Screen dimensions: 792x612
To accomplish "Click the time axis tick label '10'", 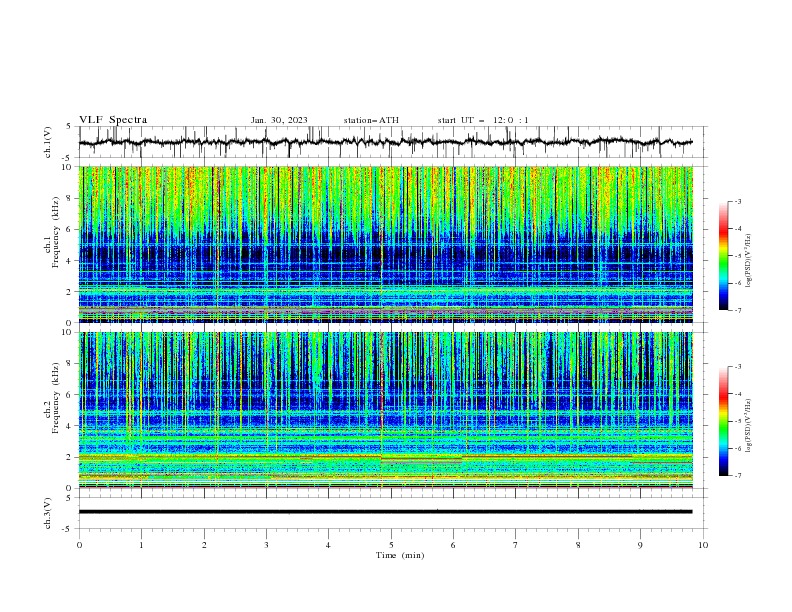I will (703, 545).
